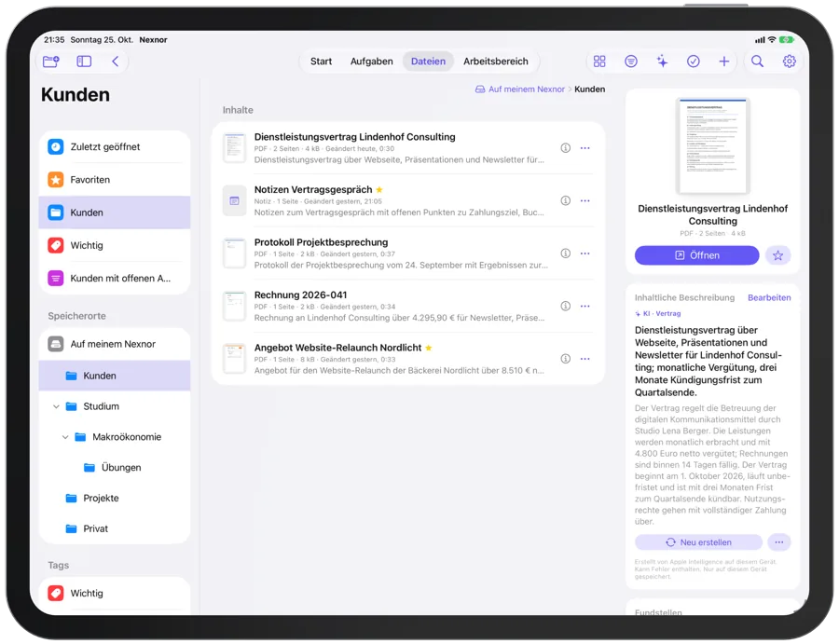The width and height of the screenshot is (839, 644).
Task: Click note icon of Notizen Vertragsgespräch
Action: pos(234,200)
